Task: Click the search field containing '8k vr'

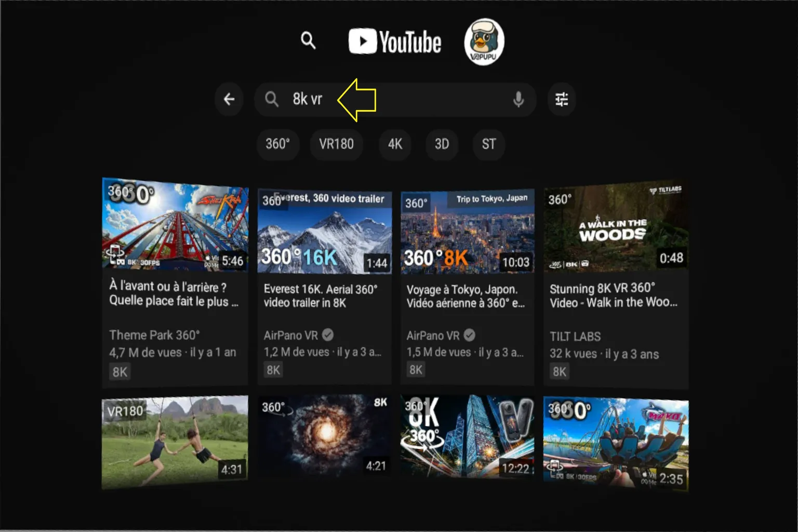Action: point(395,99)
